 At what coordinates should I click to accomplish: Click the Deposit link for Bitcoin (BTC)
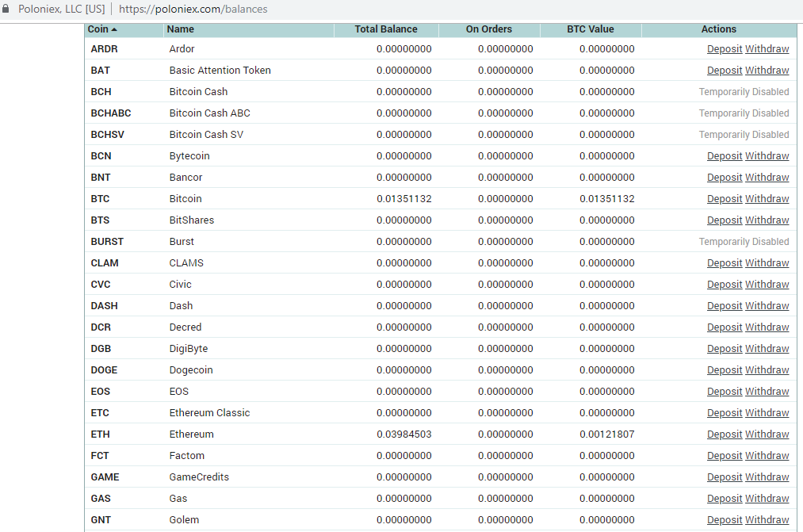(725, 199)
